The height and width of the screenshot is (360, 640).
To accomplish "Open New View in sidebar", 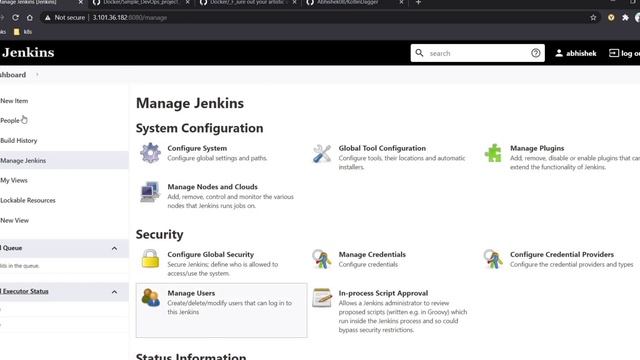I will pos(14,220).
